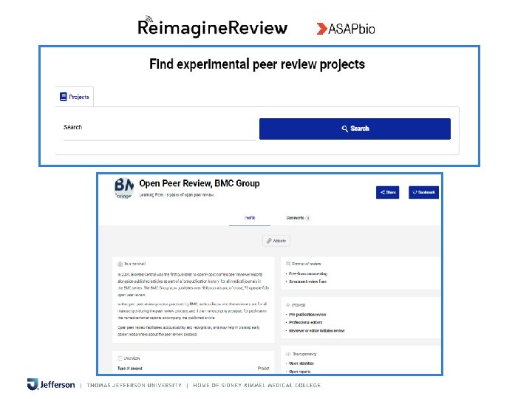The image size is (532, 399).
Task: Click the Jefferson shield logo
Action: pyautogui.click(x=33, y=384)
